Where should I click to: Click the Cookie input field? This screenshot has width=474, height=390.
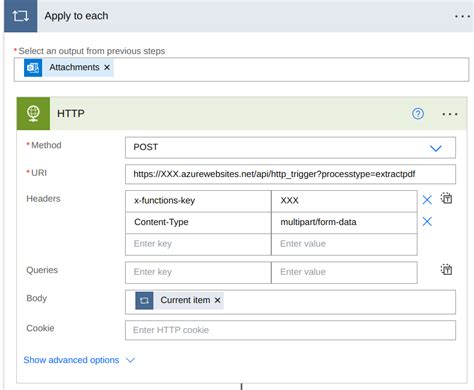pos(290,330)
